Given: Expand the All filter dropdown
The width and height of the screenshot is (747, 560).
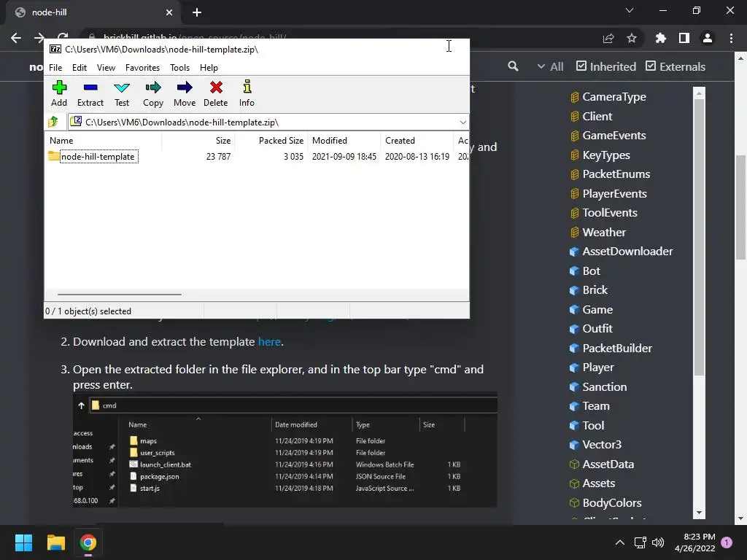Looking at the screenshot, I should (550, 66).
